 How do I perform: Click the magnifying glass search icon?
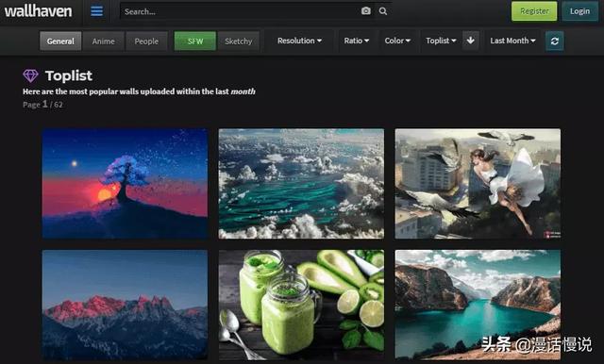[383, 11]
